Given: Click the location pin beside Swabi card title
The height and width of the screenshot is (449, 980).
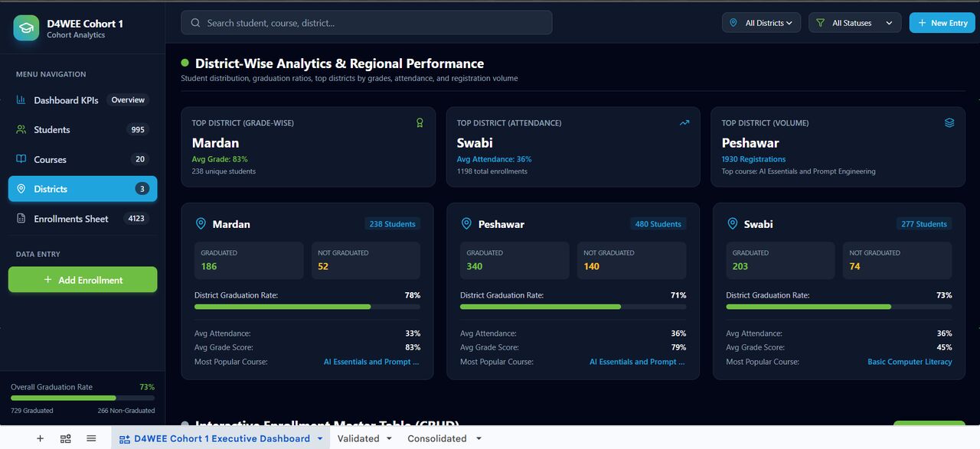Looking at the screenshot, I should (732, 224).
